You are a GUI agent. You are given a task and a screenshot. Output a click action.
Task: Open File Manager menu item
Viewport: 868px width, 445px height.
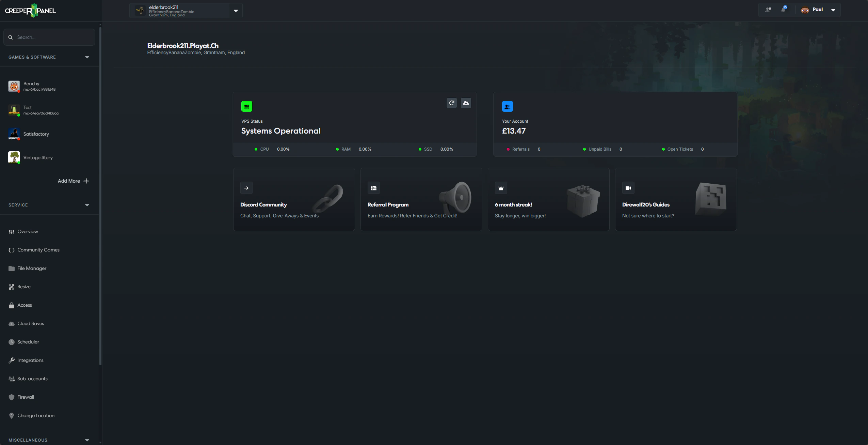(x=32, y=268)
